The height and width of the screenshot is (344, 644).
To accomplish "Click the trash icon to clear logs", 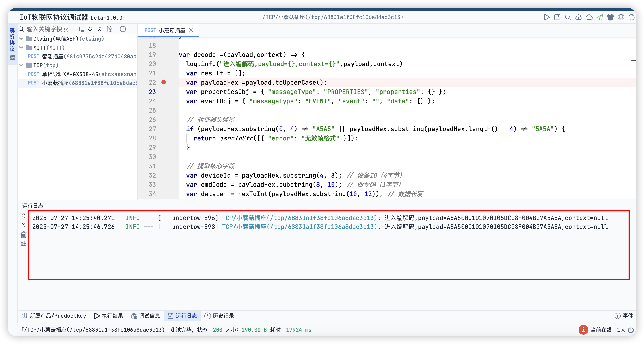I will coord(23,235).
